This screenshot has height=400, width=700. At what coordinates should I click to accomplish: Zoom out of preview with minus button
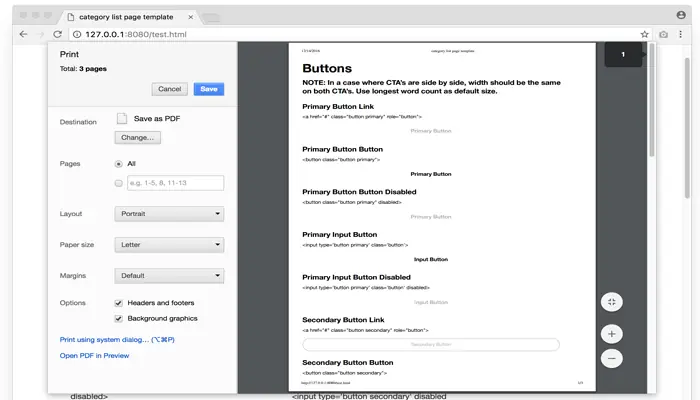[612, 358]
